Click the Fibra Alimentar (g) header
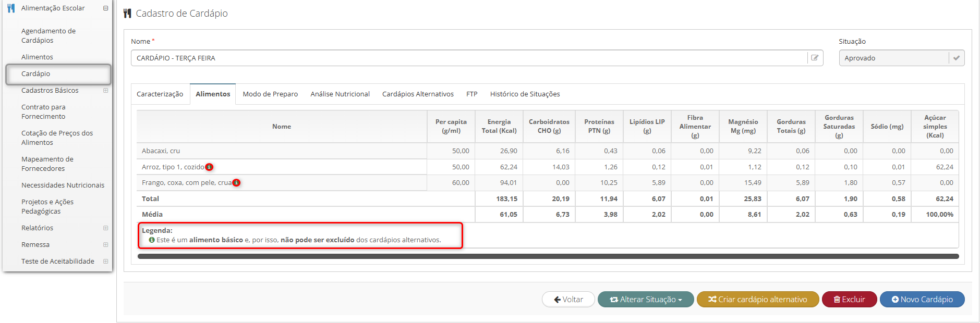 (x=695, y=127)
